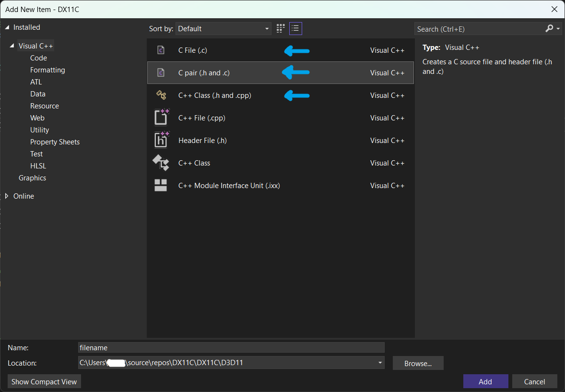The width and height of the screenshot is (565, 392).
Task: Choose the Header File (.h) icon
Action: coord(161,141)
